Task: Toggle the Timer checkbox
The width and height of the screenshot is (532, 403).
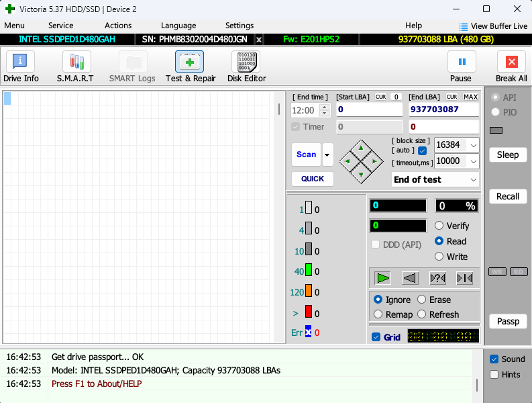Action: [x=295, y=127]
